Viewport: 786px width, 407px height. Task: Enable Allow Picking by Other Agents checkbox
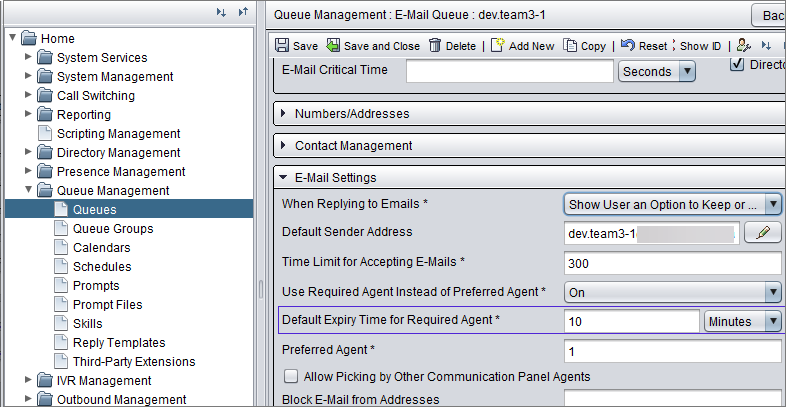[x=291, y=376]
